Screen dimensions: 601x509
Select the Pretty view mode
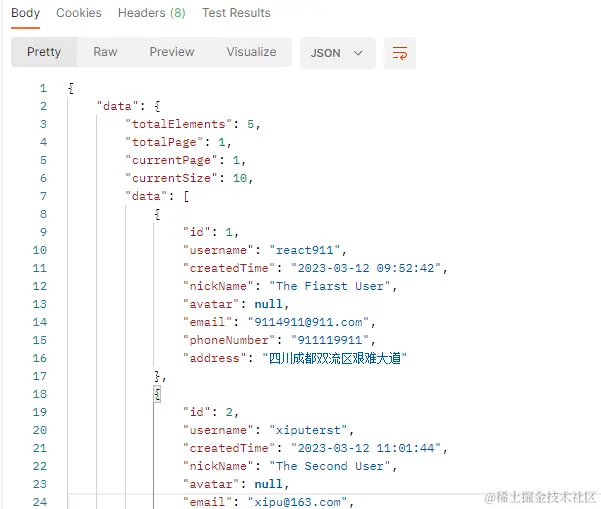pyautogui.click(x=44, y=52)
